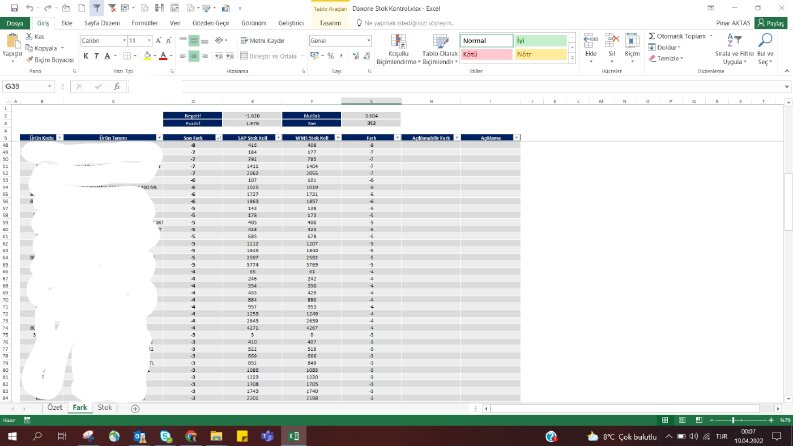The height and width of the screenshot is (446, 793).
Task: Toggle Metni Kaydır wrap text
Action: point(262,40)
